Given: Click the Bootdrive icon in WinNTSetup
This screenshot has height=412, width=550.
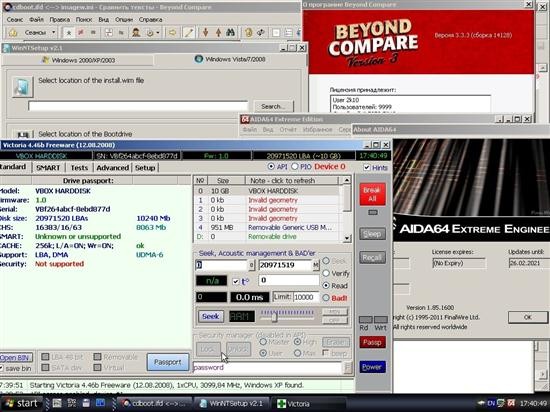Looking at the screenshot, I should (23, 134).
